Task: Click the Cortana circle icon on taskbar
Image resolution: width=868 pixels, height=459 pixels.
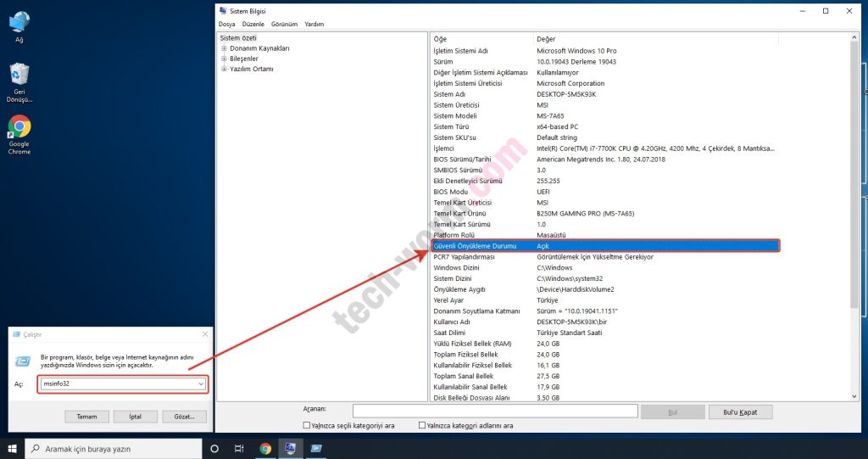Action: (214, 448)
